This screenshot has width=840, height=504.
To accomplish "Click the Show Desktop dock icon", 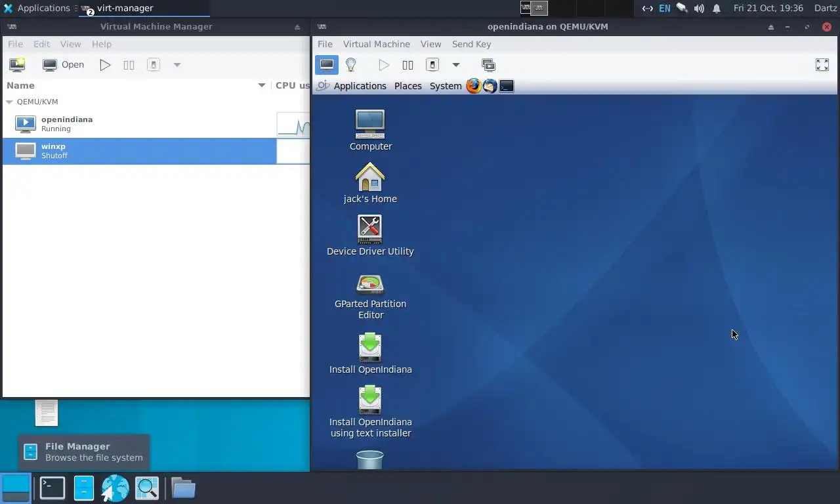I will (16, 488).
